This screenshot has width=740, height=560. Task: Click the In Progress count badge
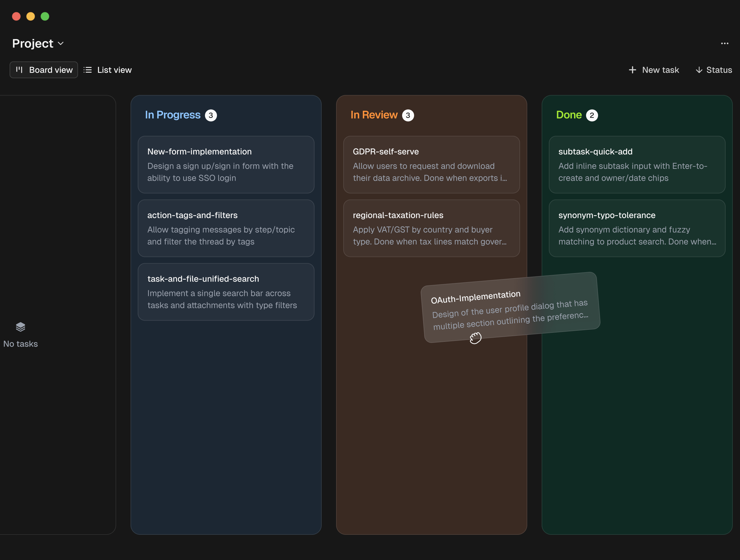(x=211, y=116)
